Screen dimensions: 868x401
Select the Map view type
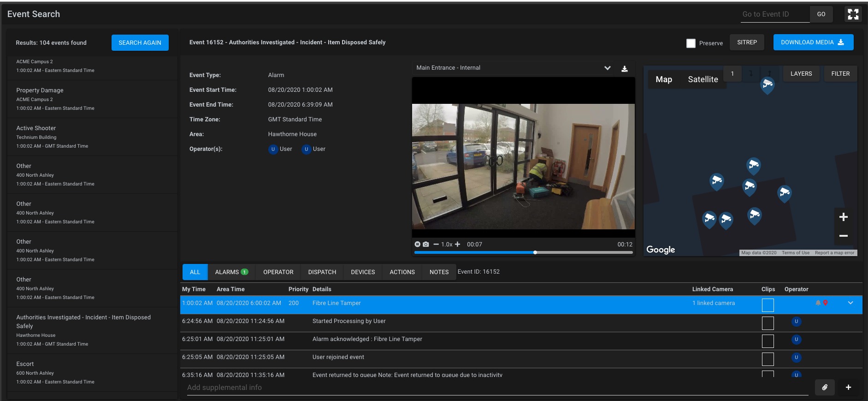pyautogui.click(x=664, y=79)
